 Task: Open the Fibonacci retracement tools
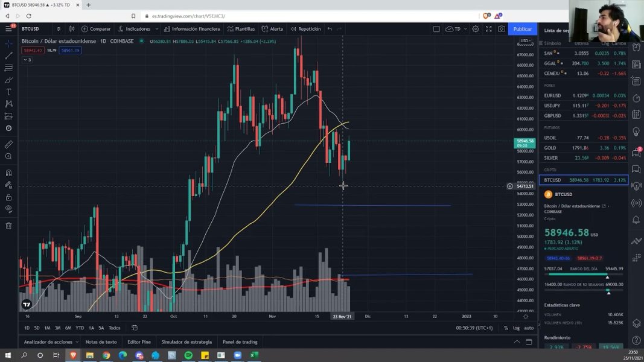(8, 68)
